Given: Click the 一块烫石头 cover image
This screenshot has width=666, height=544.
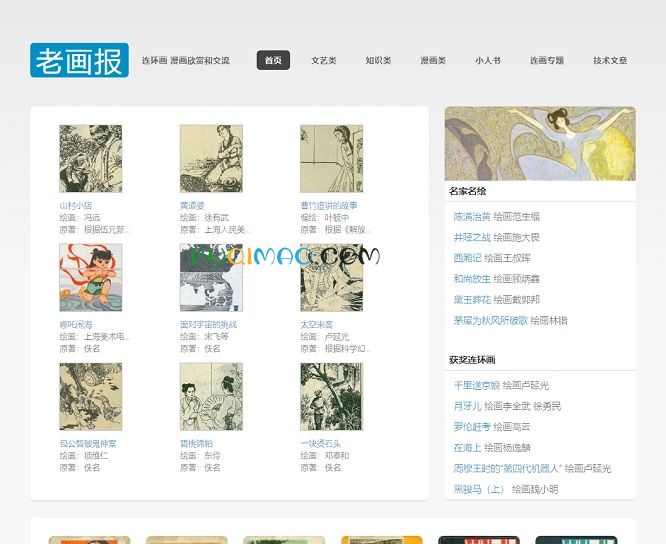Looking at the screenshot, I should pos(331,396).
